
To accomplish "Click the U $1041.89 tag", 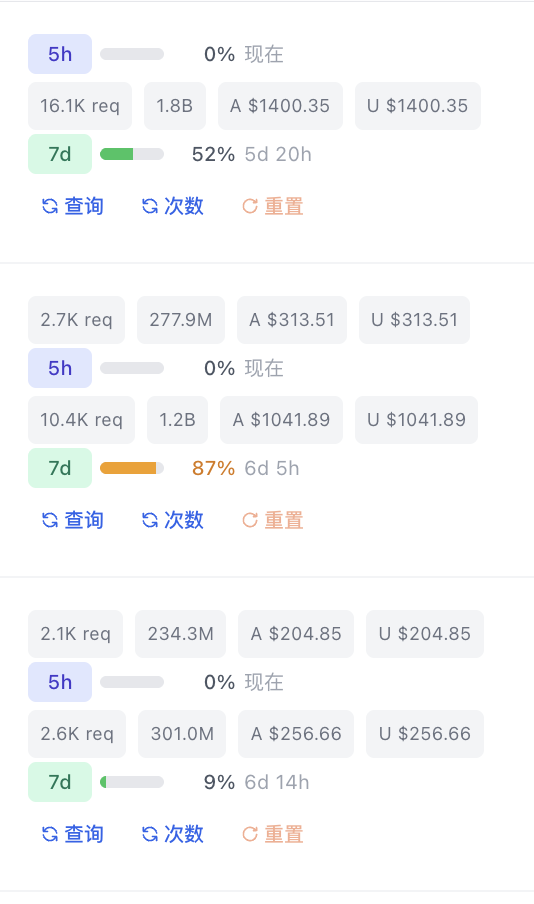I will click(416, 420).
